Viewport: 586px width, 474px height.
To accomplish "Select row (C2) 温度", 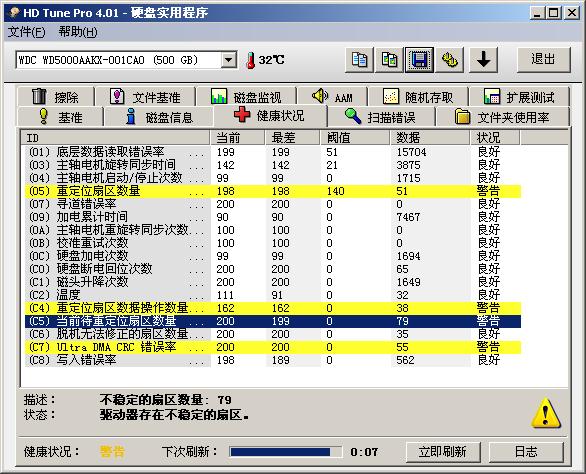I will pos(273,295).
